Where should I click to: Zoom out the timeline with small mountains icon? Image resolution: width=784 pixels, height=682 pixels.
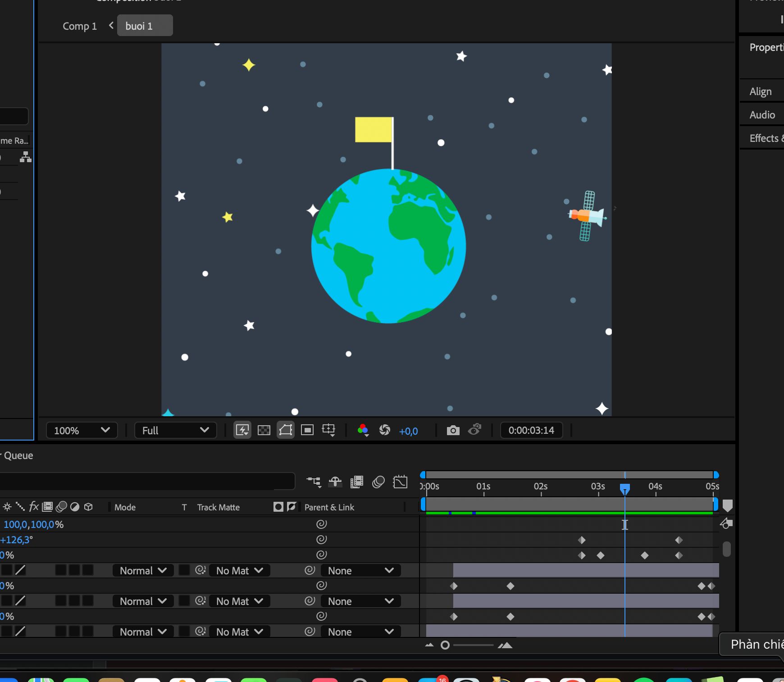(429, 645)
